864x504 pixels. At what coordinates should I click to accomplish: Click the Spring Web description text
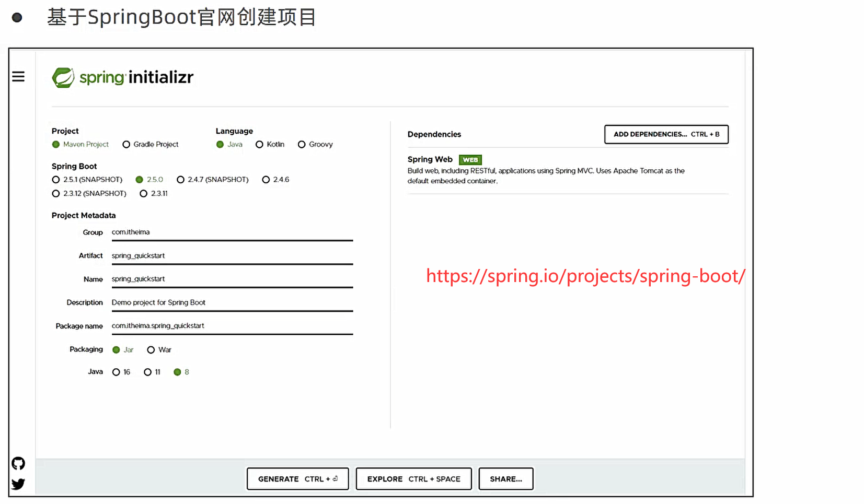546,176
